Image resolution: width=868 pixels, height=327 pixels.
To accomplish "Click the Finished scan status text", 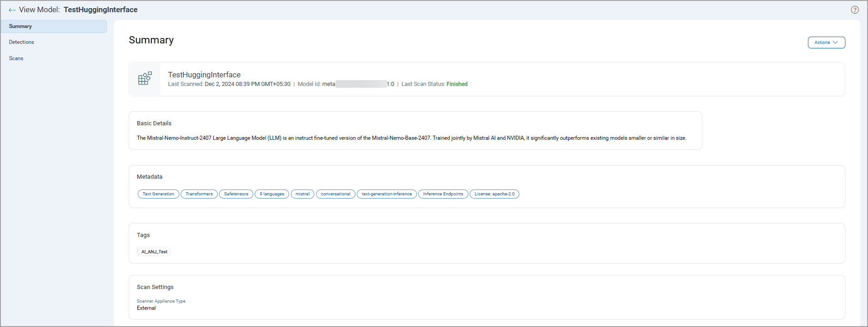I will pos(457,84).
